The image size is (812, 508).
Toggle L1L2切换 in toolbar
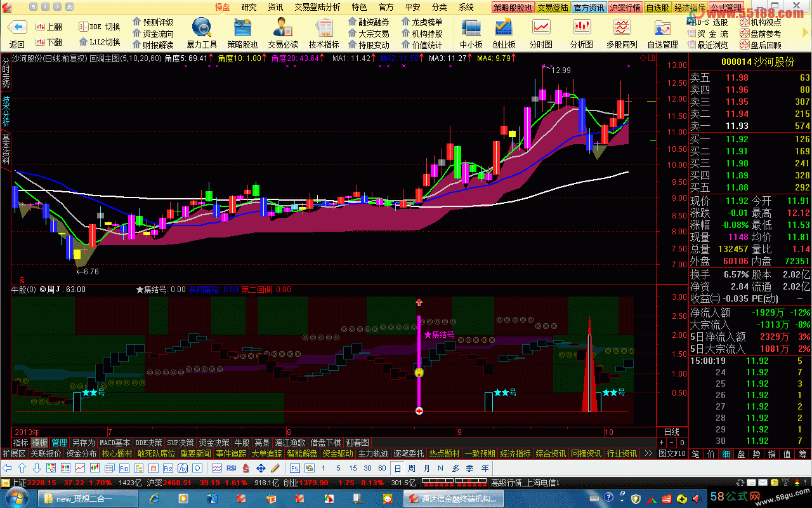click(x=100, y=42)
